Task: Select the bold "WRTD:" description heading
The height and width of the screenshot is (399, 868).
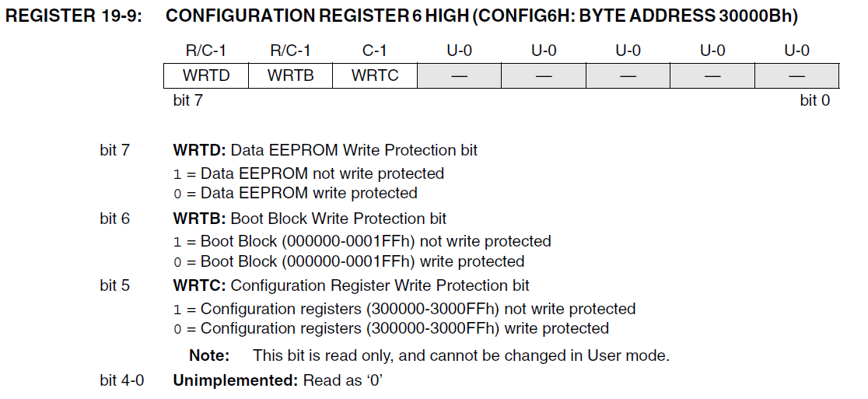Action: click(x=199, y=150)
